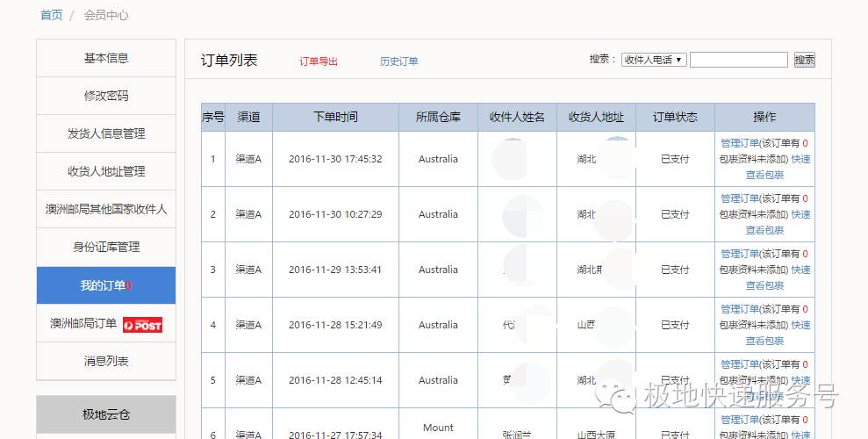
Task: Click the 极地云仓 panel header
Action: coord(106,414)
